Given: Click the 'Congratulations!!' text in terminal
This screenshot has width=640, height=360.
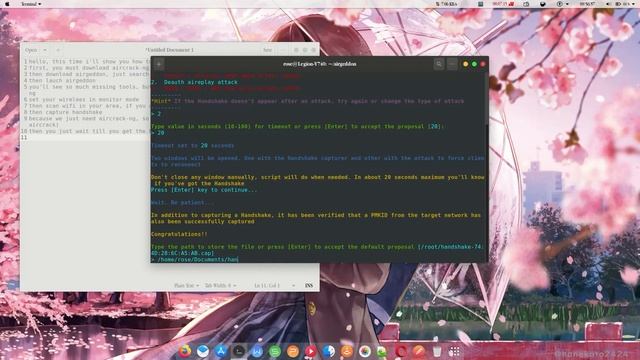Looking at the screenshot, I should pos(179,234).
